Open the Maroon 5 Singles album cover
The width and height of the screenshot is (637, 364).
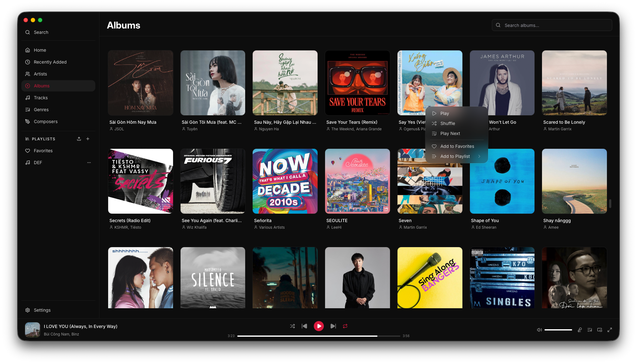pyautogui.click(x=502, y=278)
